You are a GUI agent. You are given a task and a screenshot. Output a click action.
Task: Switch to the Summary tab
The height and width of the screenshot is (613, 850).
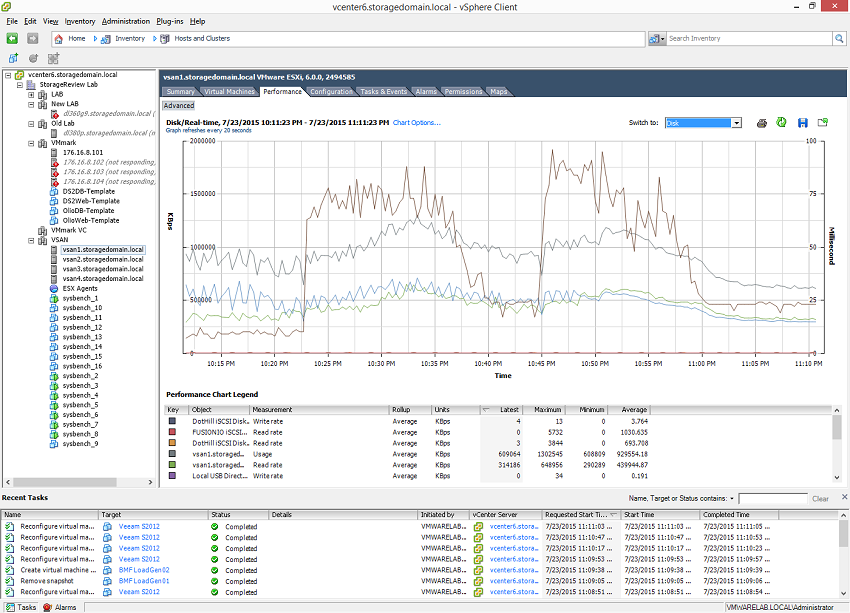[x=180, y=92]
